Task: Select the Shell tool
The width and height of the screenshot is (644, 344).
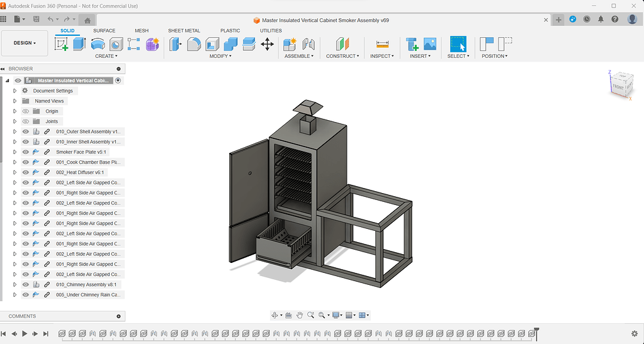Action: (212, 44)
